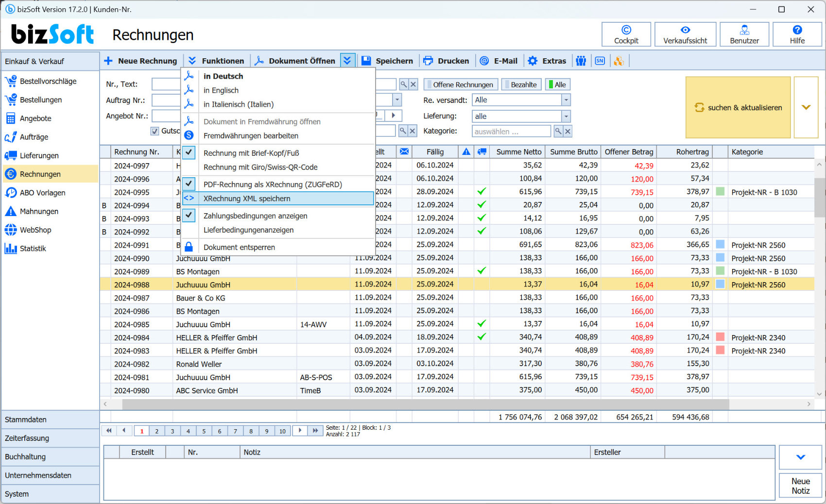Click the envelope column header icon
826x504 pixels.
[x=404, y=151]
